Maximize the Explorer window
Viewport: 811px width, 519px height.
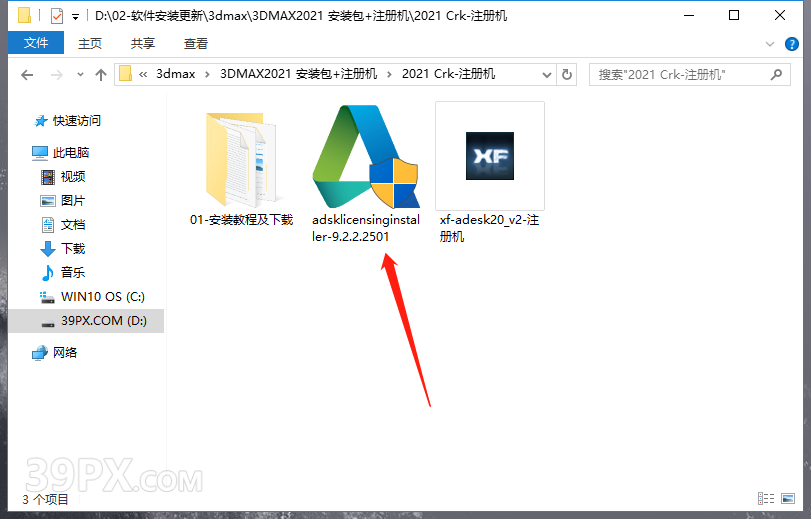pos(734,16)
